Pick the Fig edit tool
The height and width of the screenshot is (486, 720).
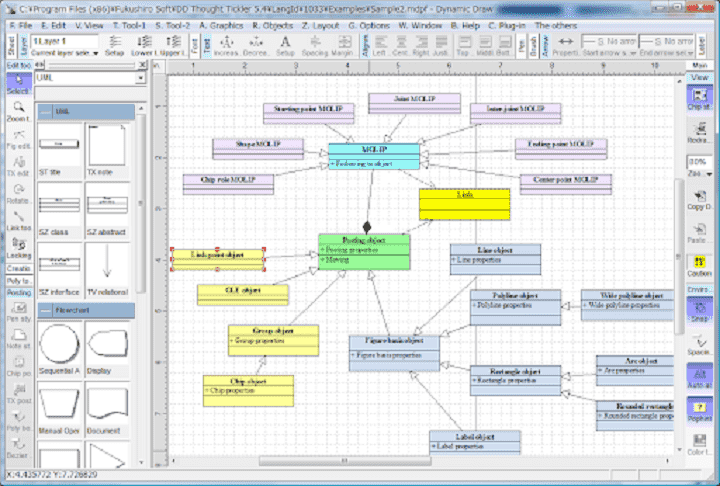point(19,139)
